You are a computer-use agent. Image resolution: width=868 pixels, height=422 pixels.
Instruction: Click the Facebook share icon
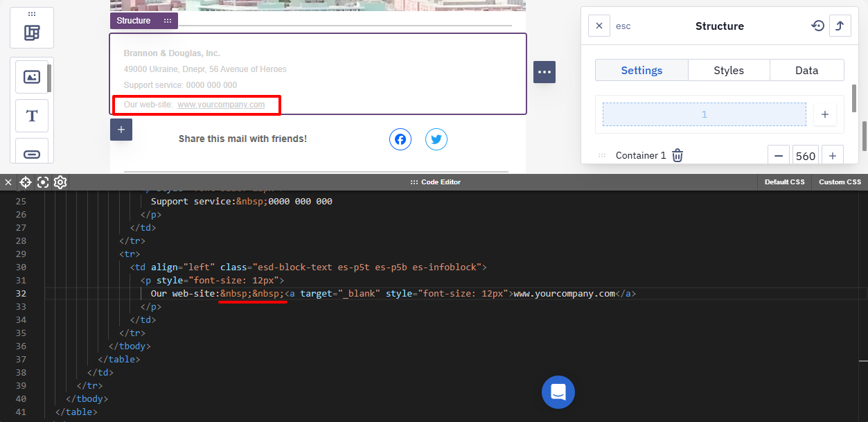pos(400,139)
